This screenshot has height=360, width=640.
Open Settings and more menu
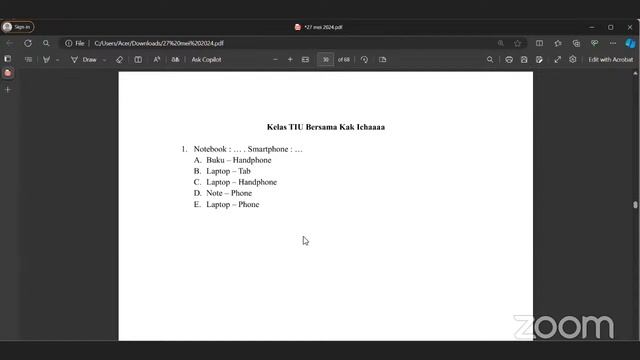pyautogui.click(x=613, y=43)
